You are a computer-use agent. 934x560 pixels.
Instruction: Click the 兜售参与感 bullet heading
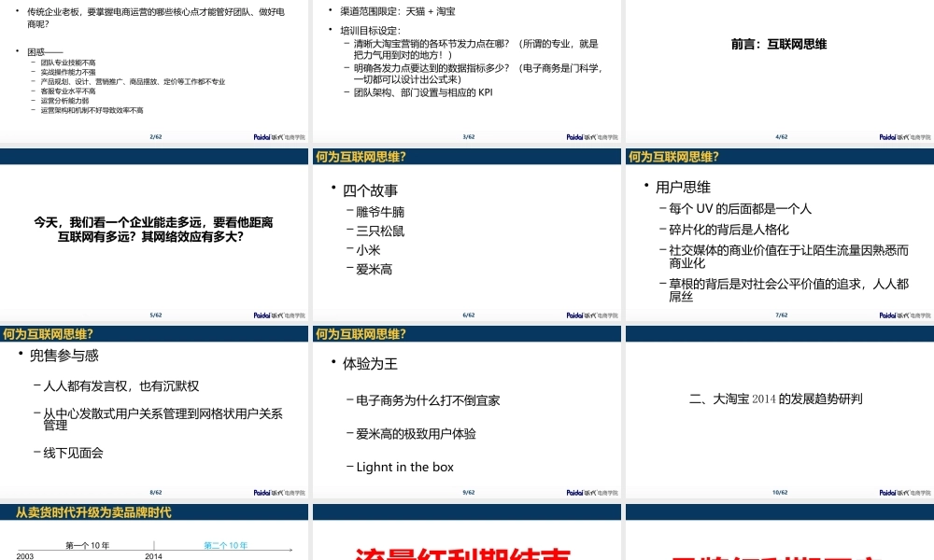click(64, 356)
